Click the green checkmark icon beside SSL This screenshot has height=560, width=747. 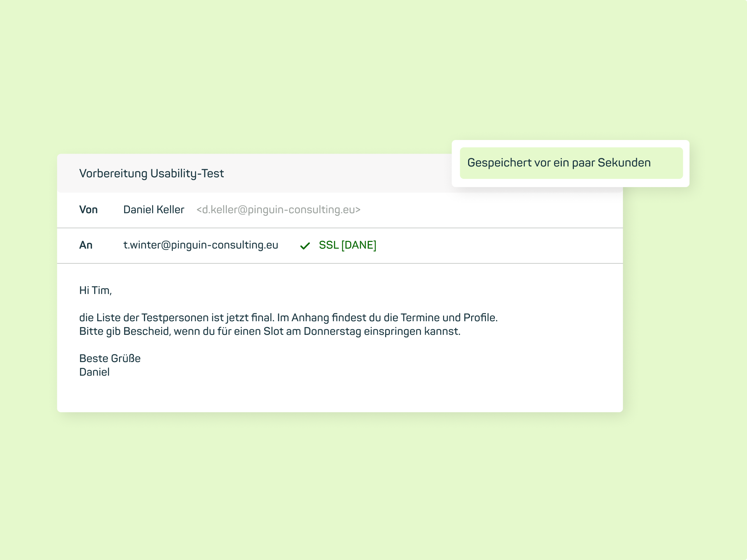[x=305, y=246]
